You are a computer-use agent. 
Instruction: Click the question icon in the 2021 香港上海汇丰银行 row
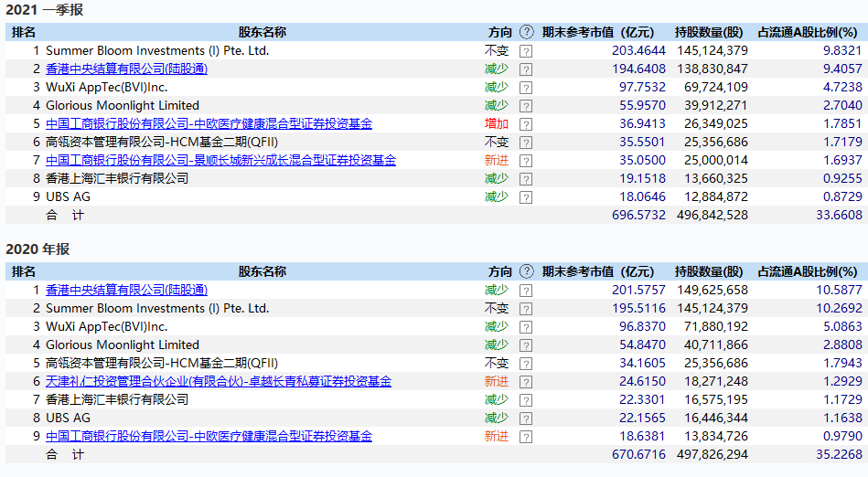click(526, 179)
